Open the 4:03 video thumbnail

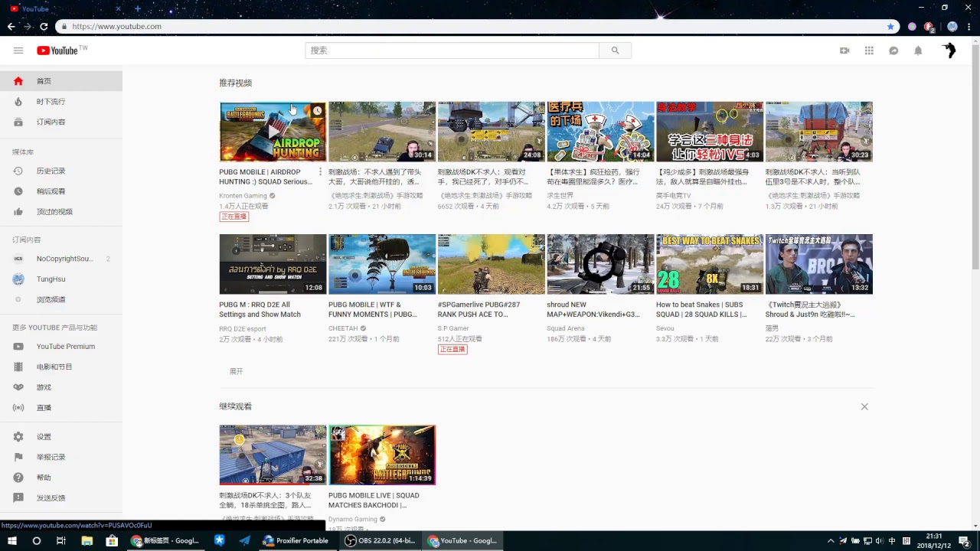click(x=710, y=132)
